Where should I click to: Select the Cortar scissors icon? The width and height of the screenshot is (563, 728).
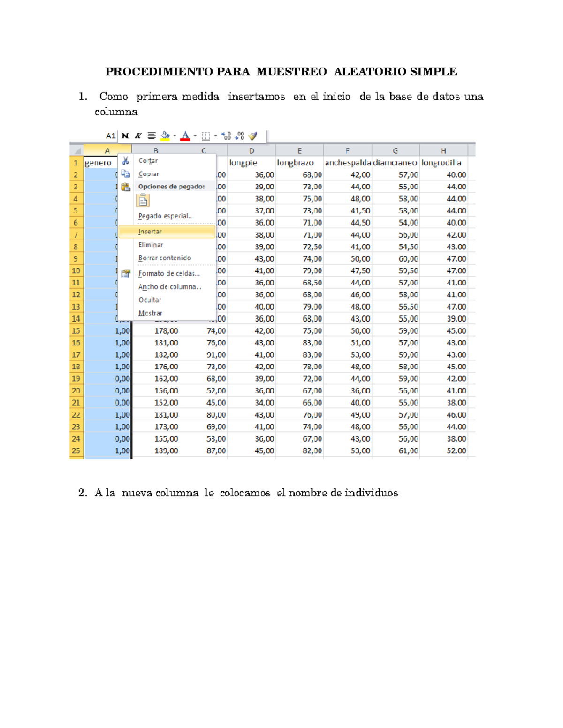pyautogui.click(x=125, y=161)
